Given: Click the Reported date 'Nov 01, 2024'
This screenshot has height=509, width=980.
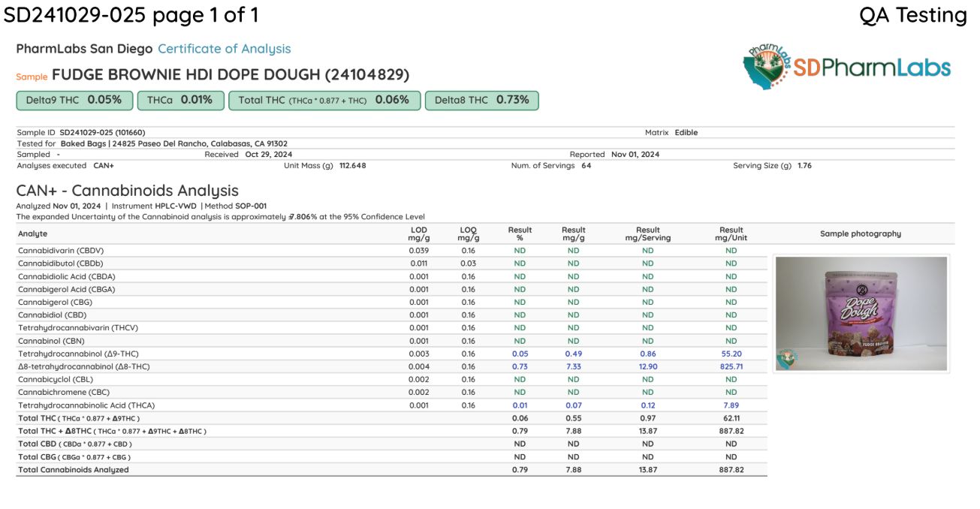Looking at the screenshot, I should pos(635,155).
